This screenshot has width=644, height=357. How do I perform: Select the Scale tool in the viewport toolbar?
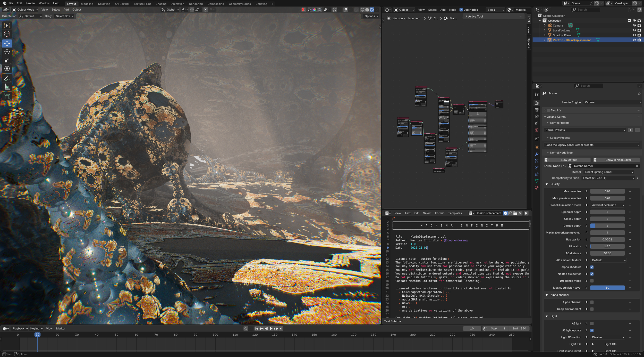click(7, 60)
